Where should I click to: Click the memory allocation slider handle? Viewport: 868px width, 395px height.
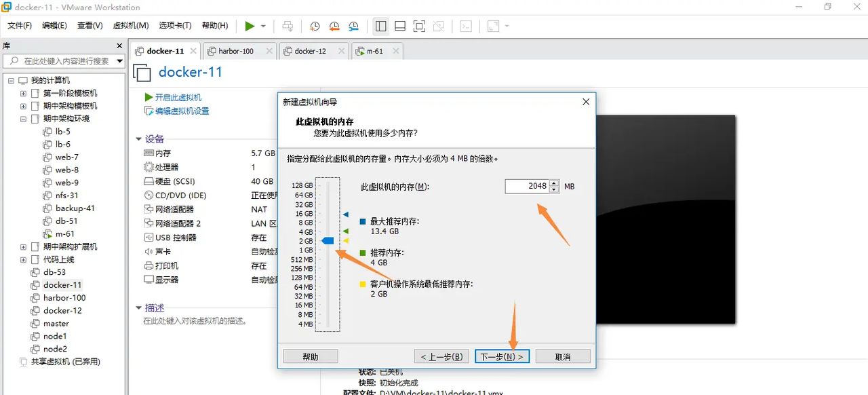(x=328, y=240)
